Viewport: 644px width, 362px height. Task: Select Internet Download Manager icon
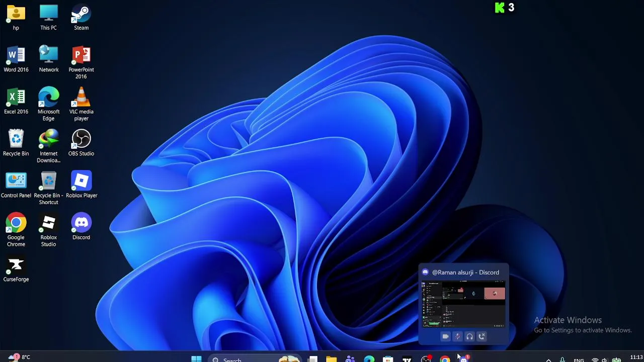point(48,146)
